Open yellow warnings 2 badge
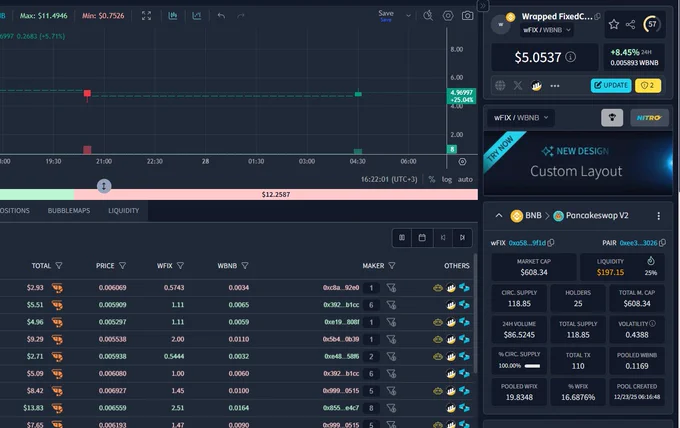The image size is (680, 428). pyautogui.click(x=648, y=85)
